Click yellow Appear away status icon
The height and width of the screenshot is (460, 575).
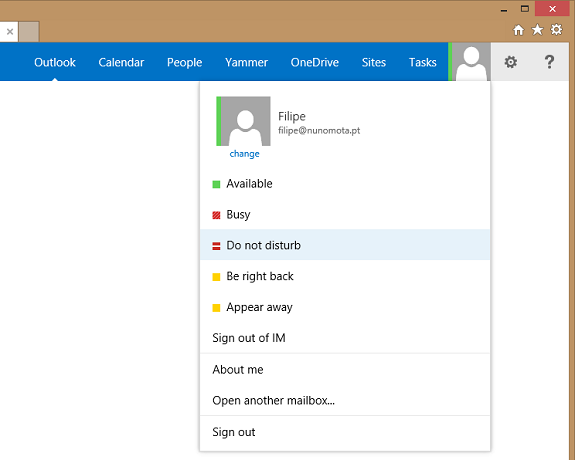[x=216, y=307]
